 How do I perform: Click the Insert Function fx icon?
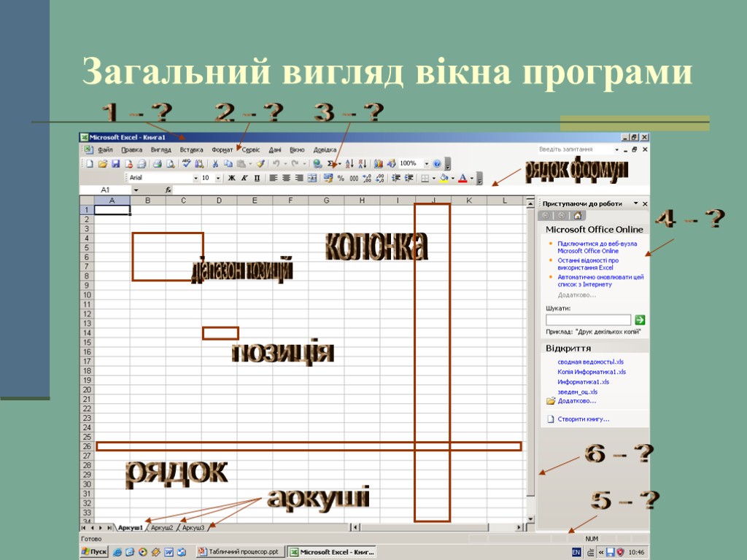[x=169, y=190]
